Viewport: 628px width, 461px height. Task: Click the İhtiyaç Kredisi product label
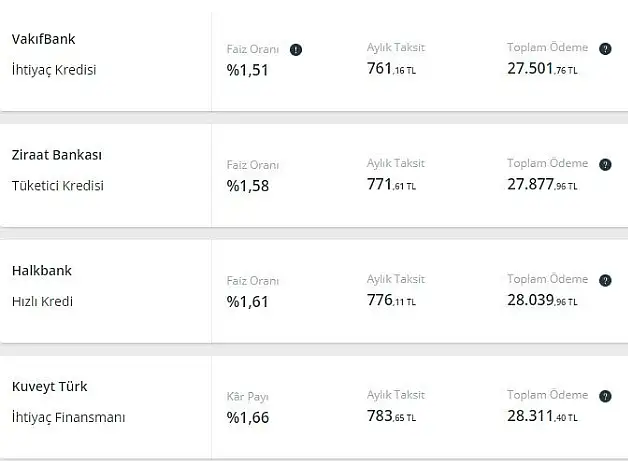[54, 70]
